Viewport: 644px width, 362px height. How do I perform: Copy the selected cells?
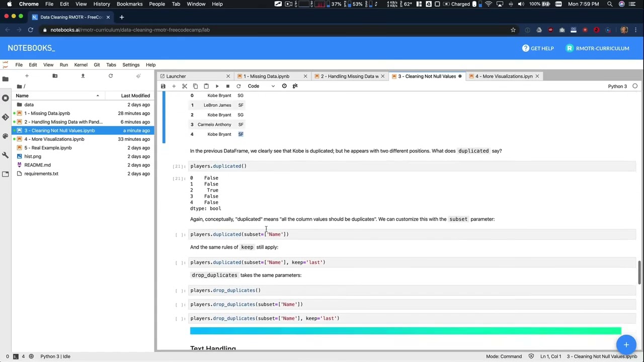point(195,86)
